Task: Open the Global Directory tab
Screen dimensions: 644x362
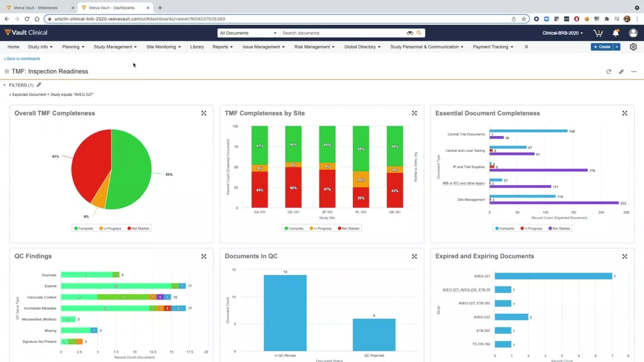Action: click(362, 47)
